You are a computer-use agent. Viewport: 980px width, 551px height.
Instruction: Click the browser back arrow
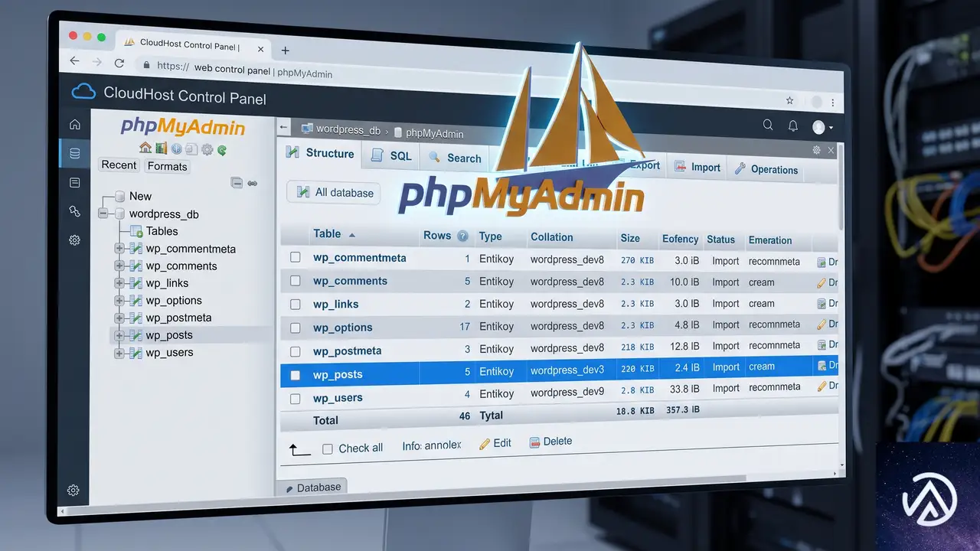(74, 61)
